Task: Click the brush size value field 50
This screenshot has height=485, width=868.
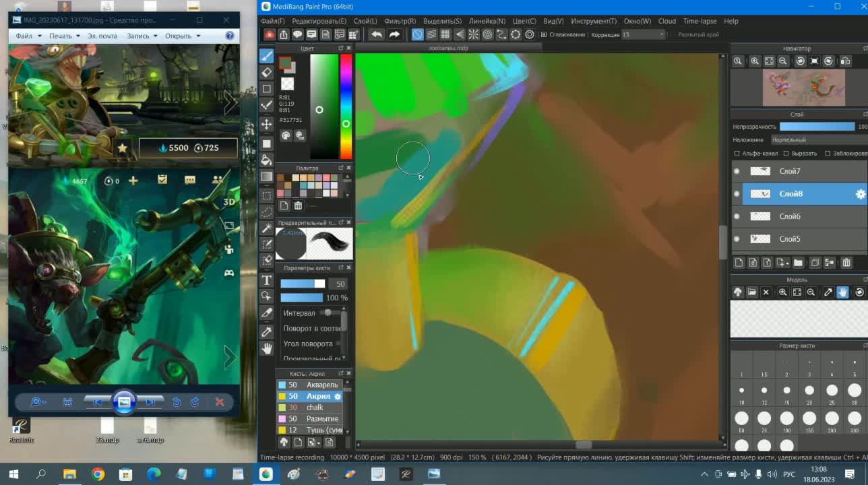Action: (340, 284)
